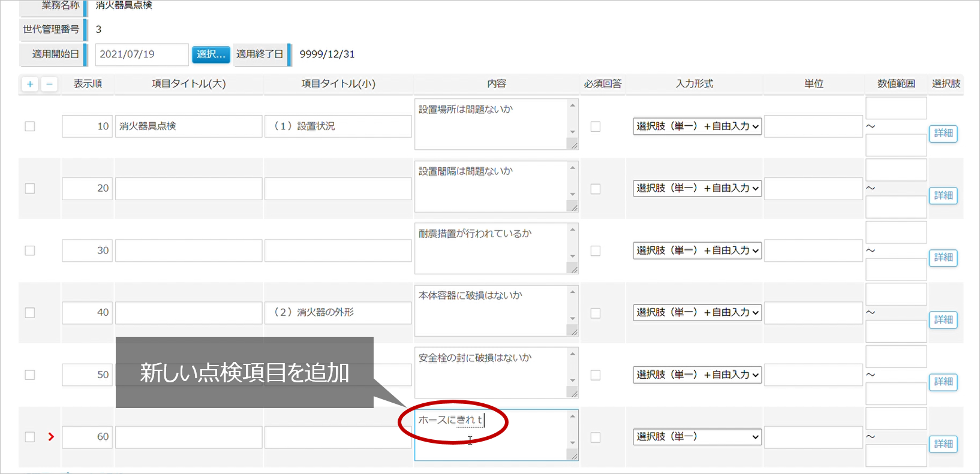The width and height of the screenshot is (980, 474).
Task: Tick the row selection checkbox for row 10
Action: tap(30, 126)
